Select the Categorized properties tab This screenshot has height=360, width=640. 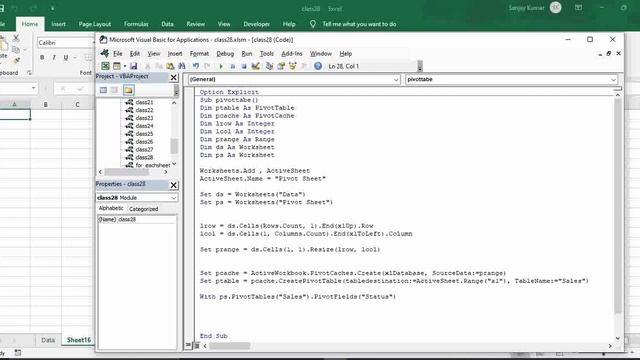[x=143, y=209]
